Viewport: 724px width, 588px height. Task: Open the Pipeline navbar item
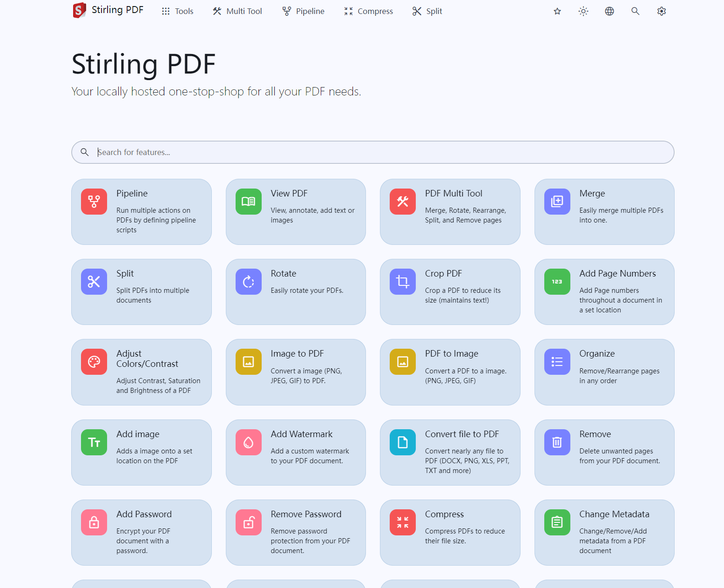(304, 11)
